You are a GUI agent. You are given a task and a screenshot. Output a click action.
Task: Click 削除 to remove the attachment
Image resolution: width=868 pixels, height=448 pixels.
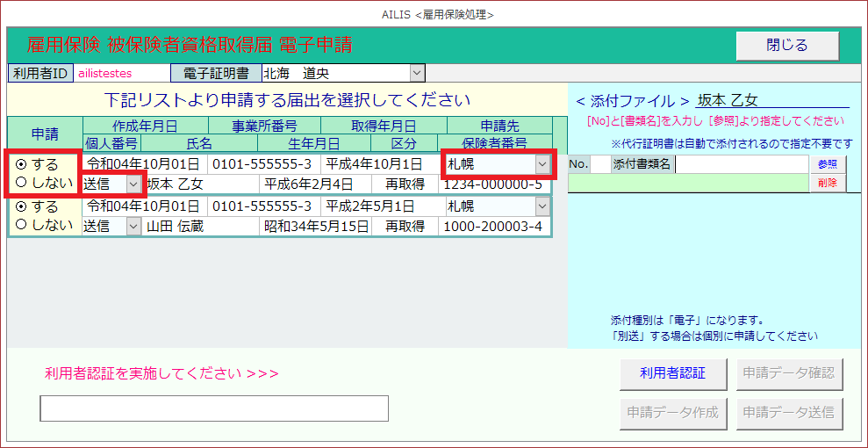(x=827, y=183)
